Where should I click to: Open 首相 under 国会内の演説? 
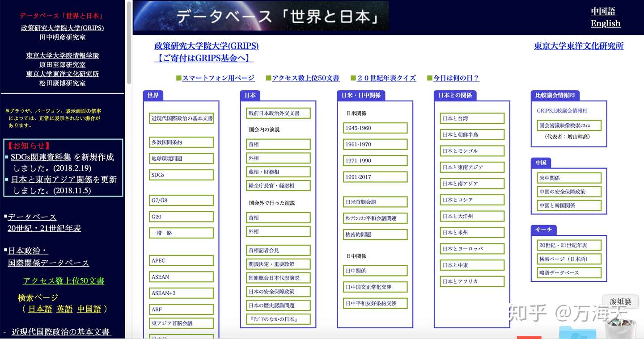(x=278, y=144)
